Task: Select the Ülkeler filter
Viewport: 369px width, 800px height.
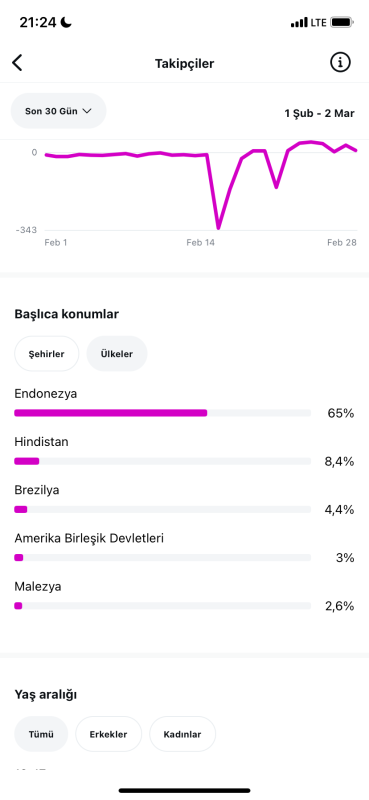Action: [x=117, y=354]
